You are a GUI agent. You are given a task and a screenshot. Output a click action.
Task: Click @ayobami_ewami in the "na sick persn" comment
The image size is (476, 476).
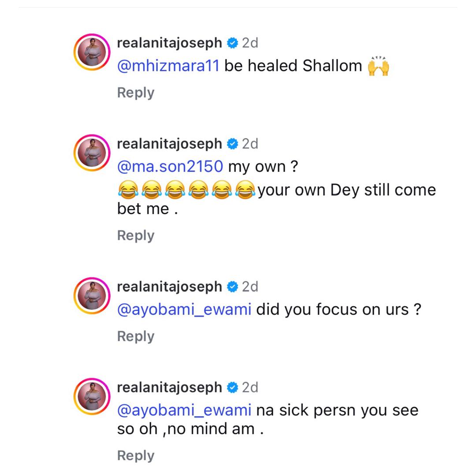[184, 410]
